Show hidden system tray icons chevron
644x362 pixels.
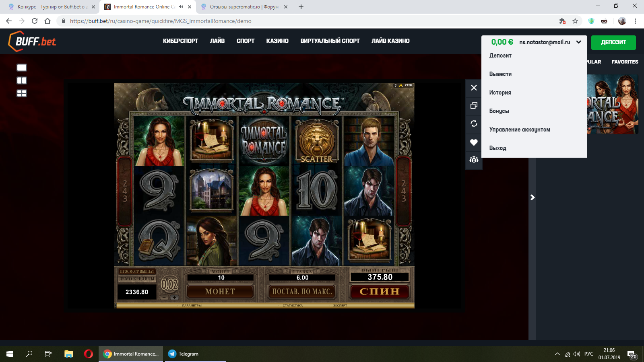tap(557, 354)
